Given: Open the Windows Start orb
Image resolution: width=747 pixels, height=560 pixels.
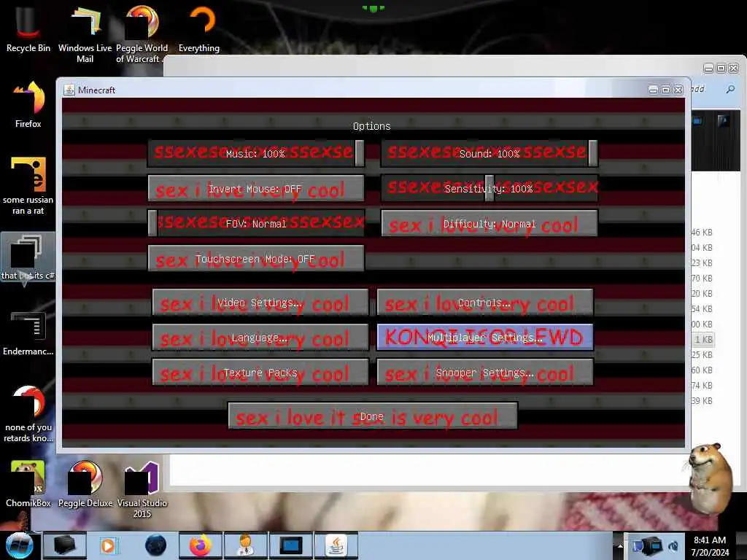Looking at the screenshot, I should 19,545.
